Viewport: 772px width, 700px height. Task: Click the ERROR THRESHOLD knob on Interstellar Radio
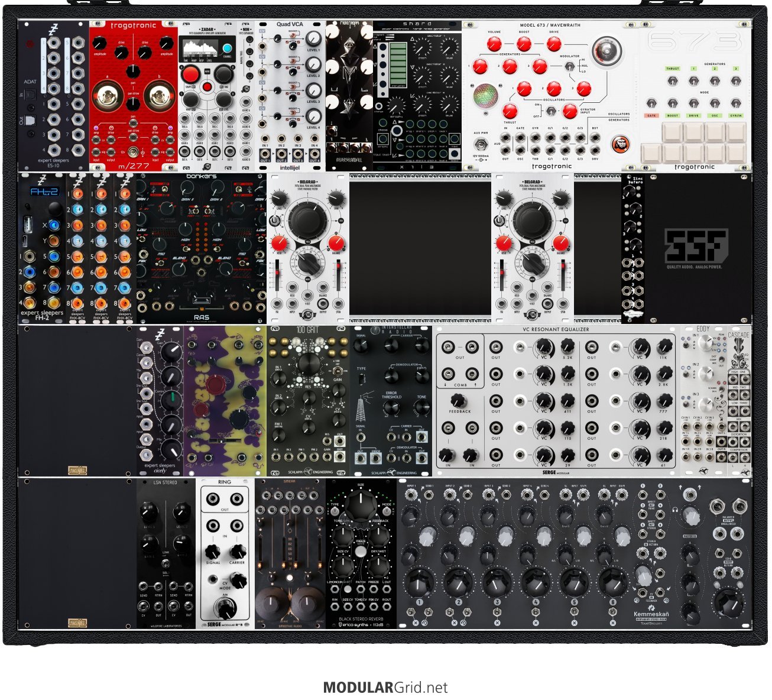391,407
